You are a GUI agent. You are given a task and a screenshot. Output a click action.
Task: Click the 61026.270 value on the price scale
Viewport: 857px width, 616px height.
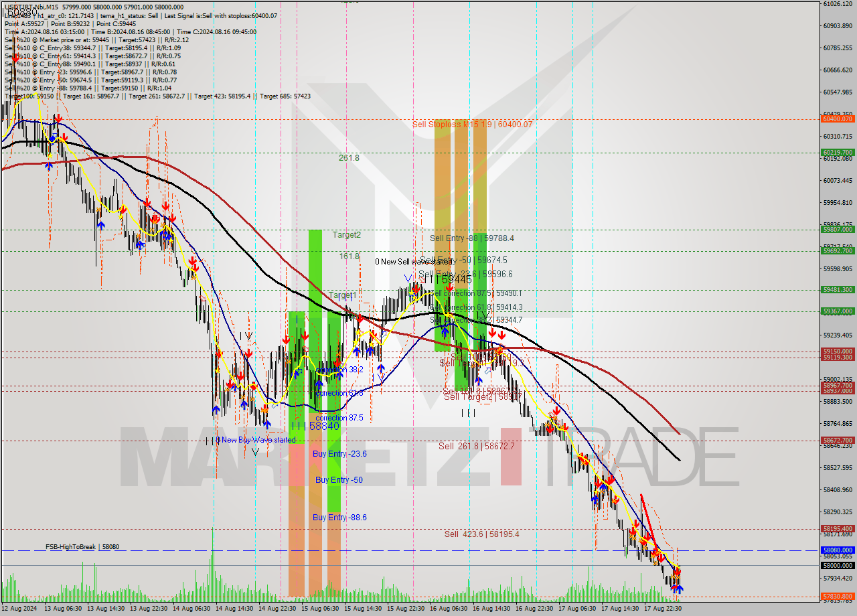click(837, 4)
